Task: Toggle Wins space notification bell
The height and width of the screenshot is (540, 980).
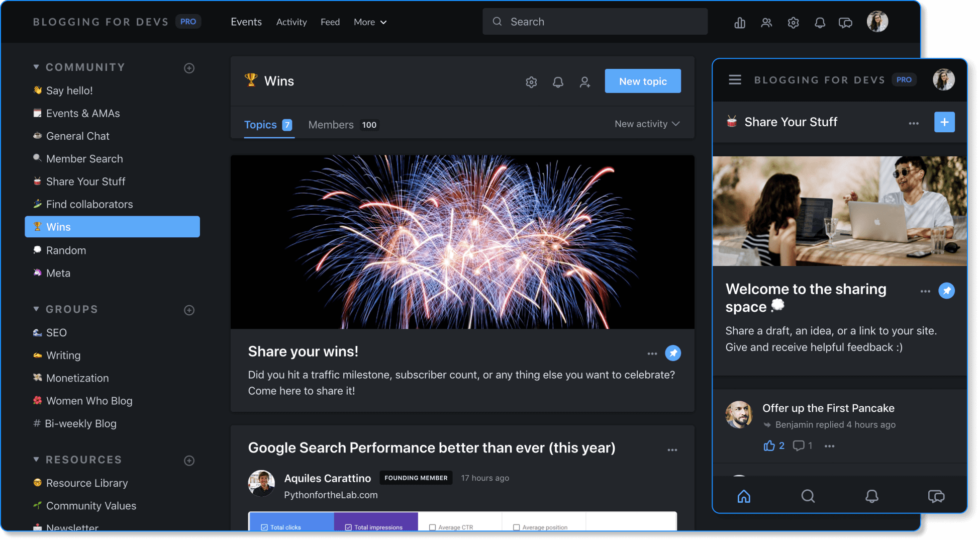Action: click(558, 82)
